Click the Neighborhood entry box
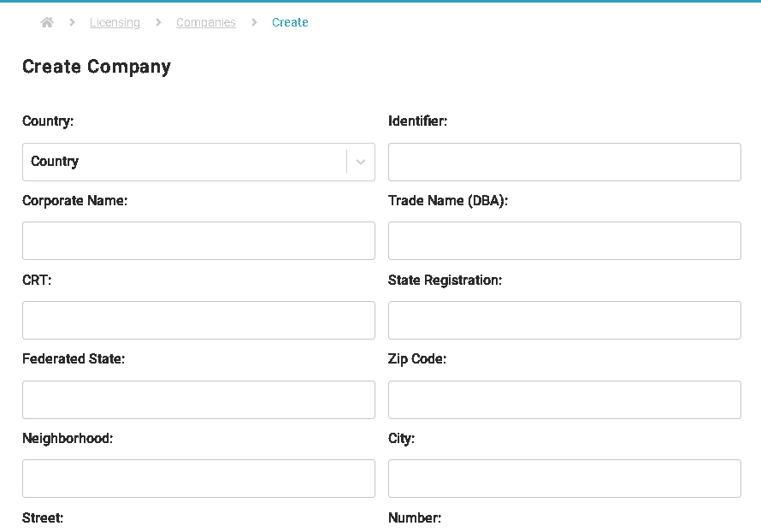The height and width of the screenshot is (532, 761). [198, 478]
